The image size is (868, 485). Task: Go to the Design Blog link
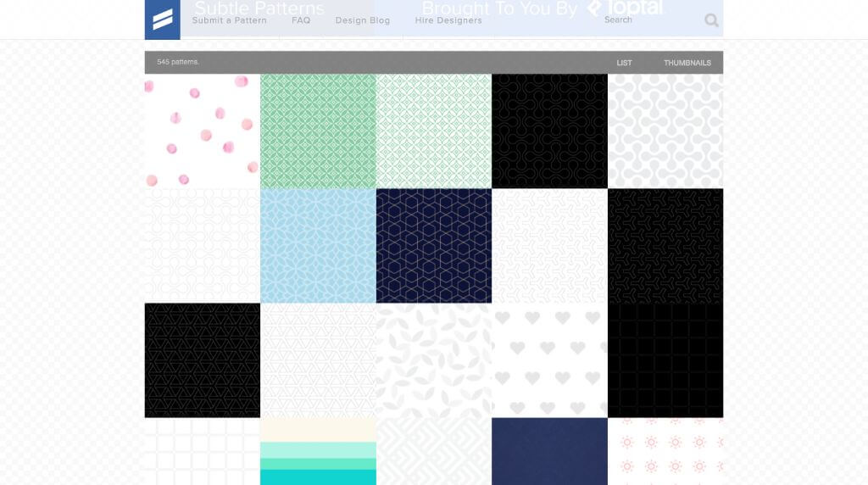pos(363,20)
